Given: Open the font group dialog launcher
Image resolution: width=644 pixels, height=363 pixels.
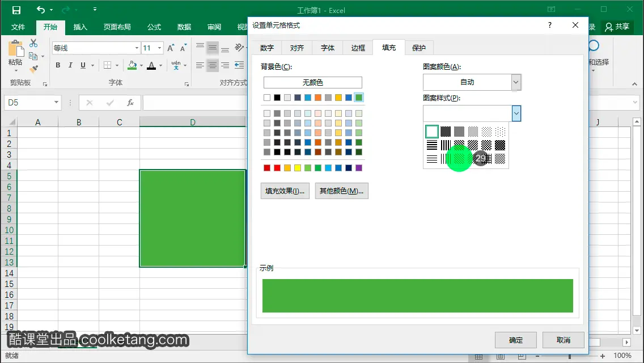Looking at the screenshot, I should tap(187, 84).
